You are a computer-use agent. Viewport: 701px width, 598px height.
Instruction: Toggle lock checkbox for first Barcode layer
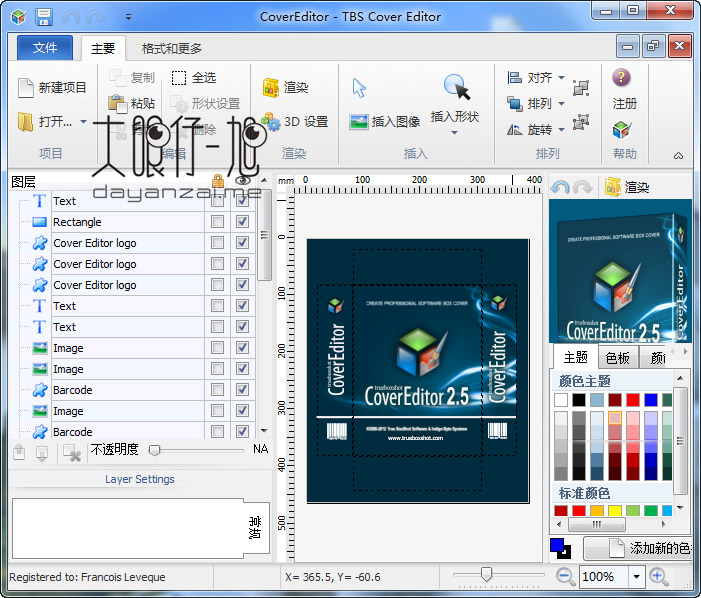pyautogui.click(x=218, y=390)
